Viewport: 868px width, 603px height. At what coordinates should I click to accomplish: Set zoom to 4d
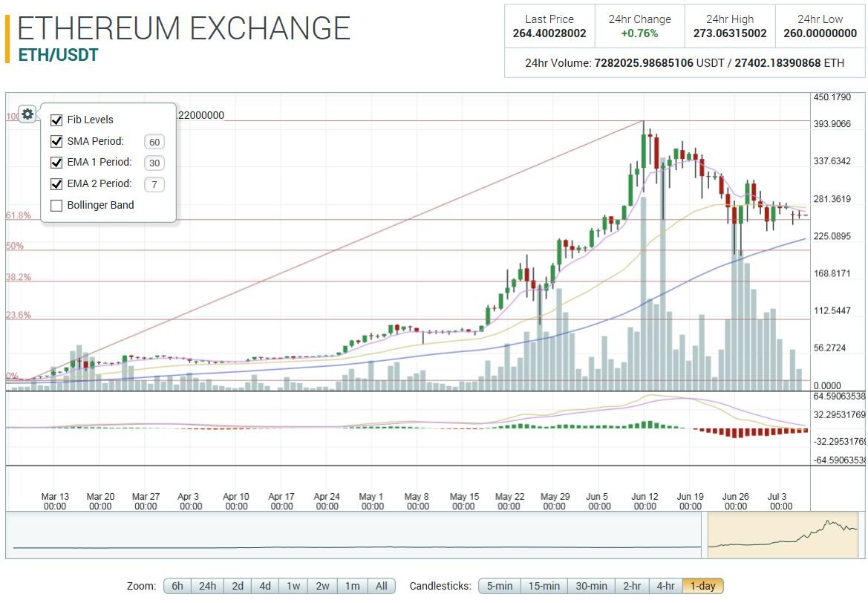click(x=265, y=586)
